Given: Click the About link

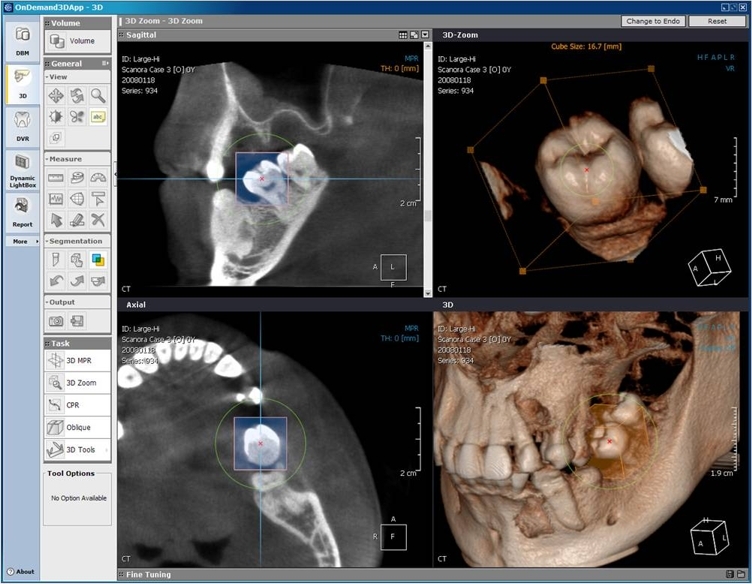Looking at the screenshot, I should point(21,572).
